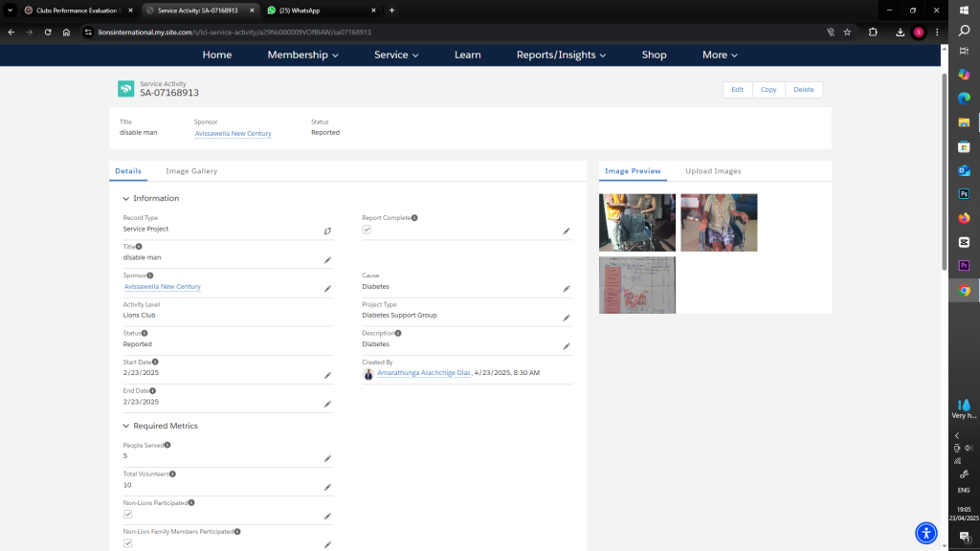Click the pencil icon beside Report Complete
Image resolution: width=980 pixels, height=551 pixels.
(567, 231)
